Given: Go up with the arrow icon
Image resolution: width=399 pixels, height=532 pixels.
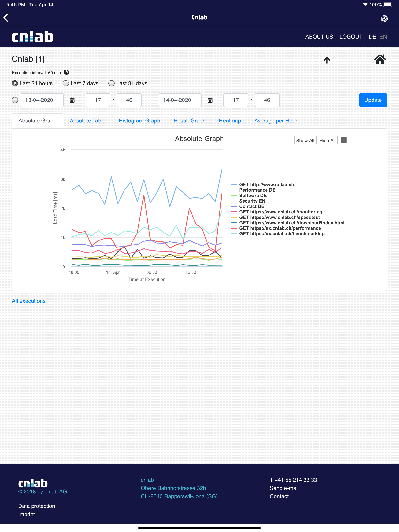Looking at the screenshot, I should click(327, 60).
